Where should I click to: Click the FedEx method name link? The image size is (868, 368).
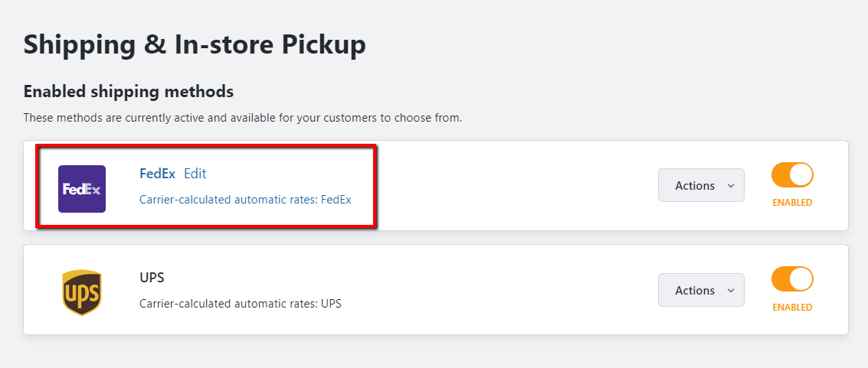(x=157, y=174)
